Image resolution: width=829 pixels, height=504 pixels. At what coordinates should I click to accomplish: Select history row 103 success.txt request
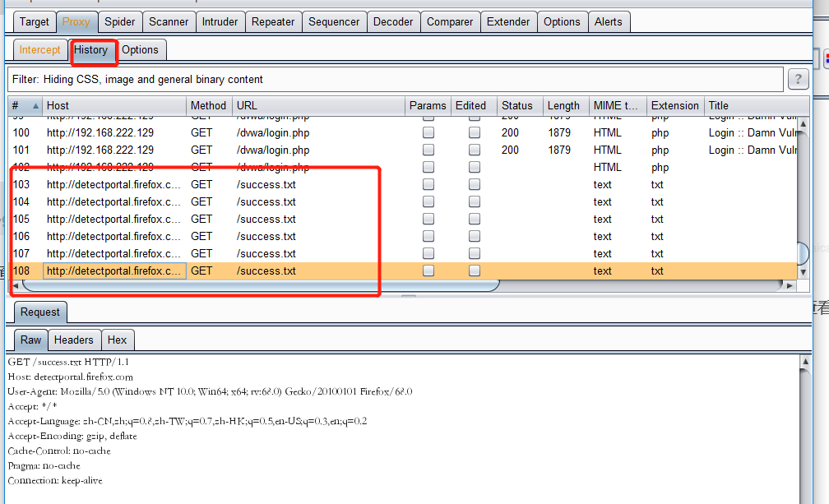pyautogui.click(x=403, y=184)
